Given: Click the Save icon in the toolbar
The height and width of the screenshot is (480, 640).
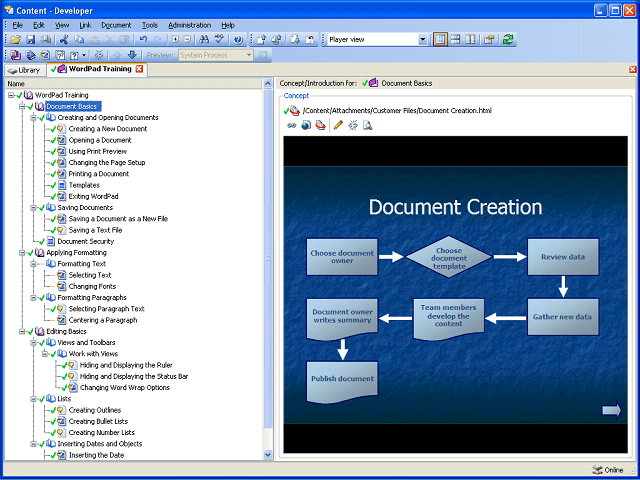Looking at the screenshot, I should point(31,39).
